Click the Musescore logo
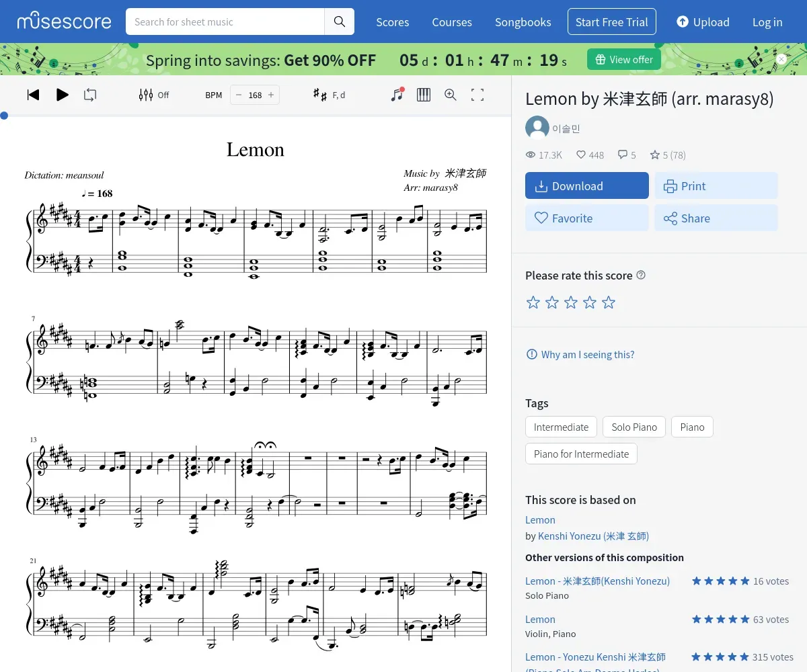Screen dimensions: 807x672 point(65,22)
